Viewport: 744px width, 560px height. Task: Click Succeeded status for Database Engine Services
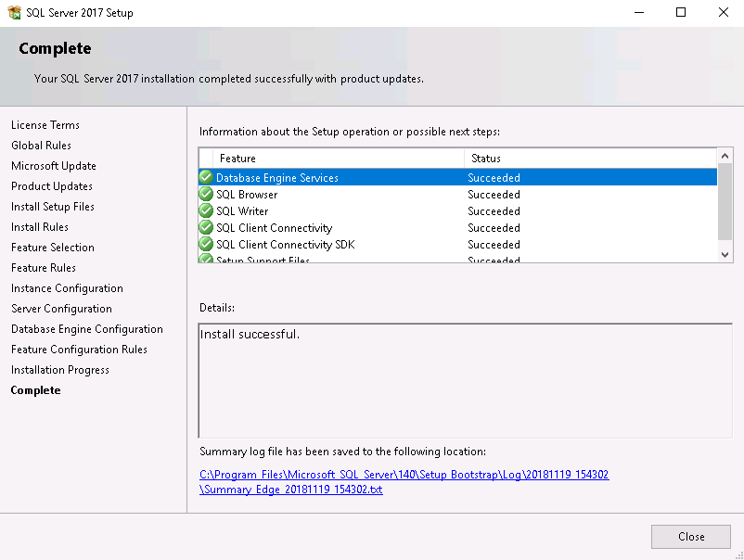(x=494, y=178)
